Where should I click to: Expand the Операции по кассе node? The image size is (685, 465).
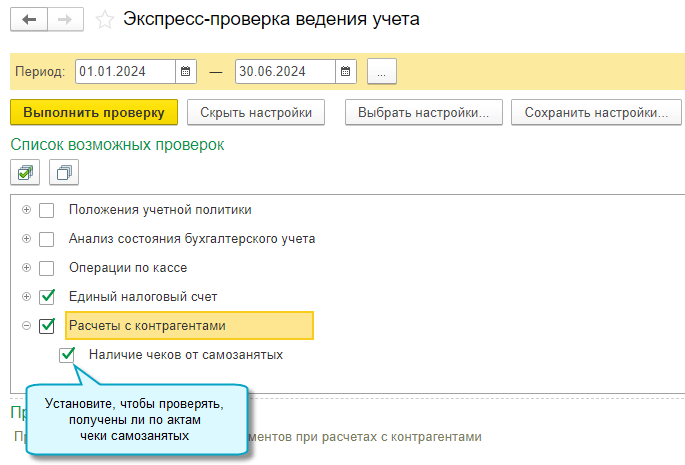click(x=26, y=268)
